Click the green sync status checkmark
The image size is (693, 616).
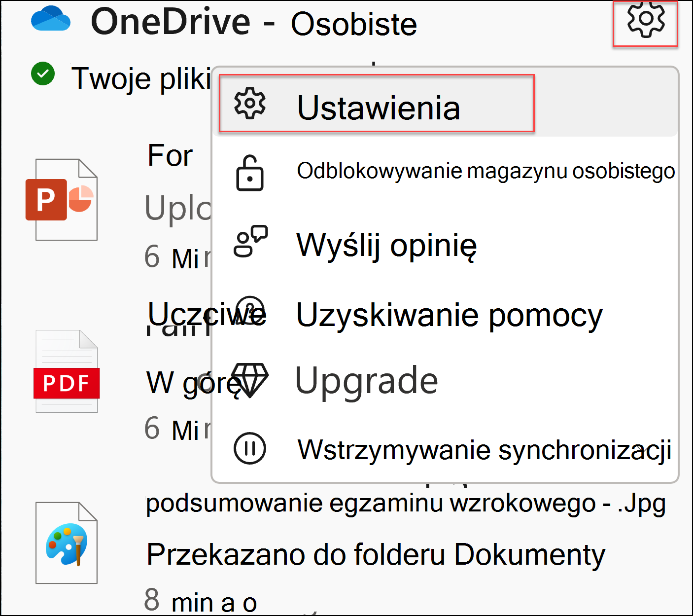click(43, 73)
